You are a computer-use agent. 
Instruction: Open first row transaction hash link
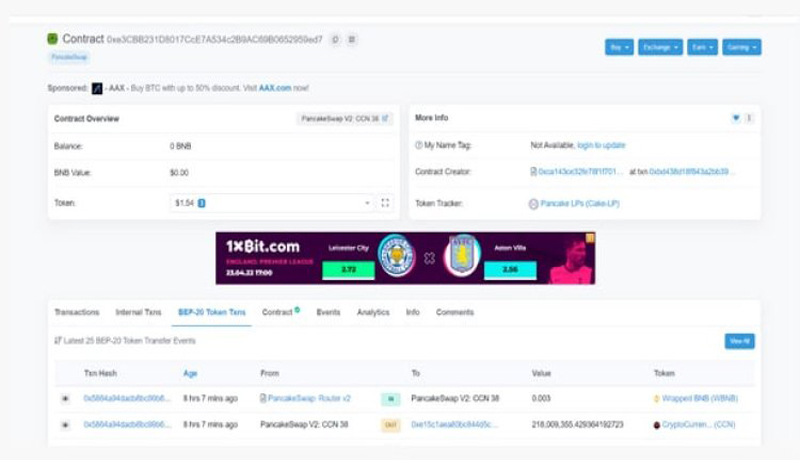[x=127, y=398]
